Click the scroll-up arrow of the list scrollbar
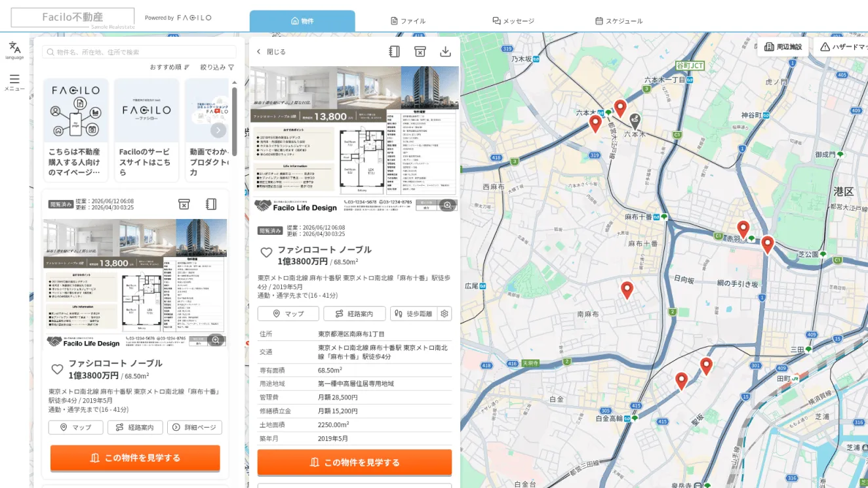868x488 pixels. point(234,81)
